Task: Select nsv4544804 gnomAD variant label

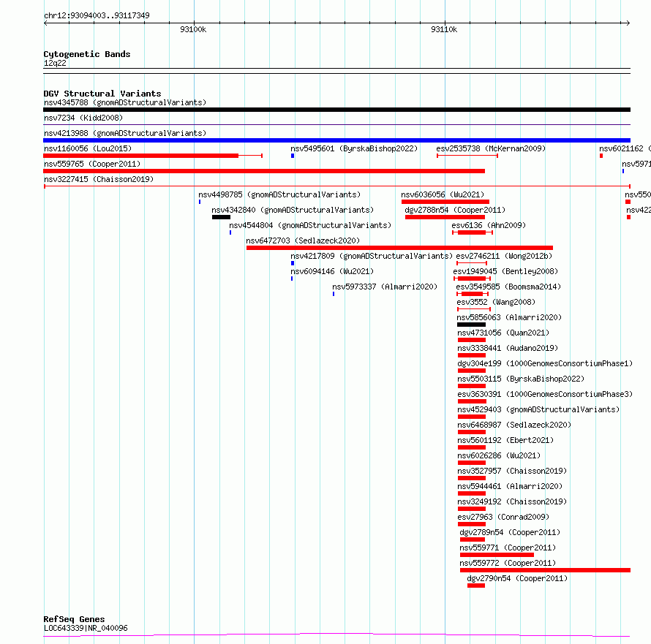Action: (x=310, y=225)
